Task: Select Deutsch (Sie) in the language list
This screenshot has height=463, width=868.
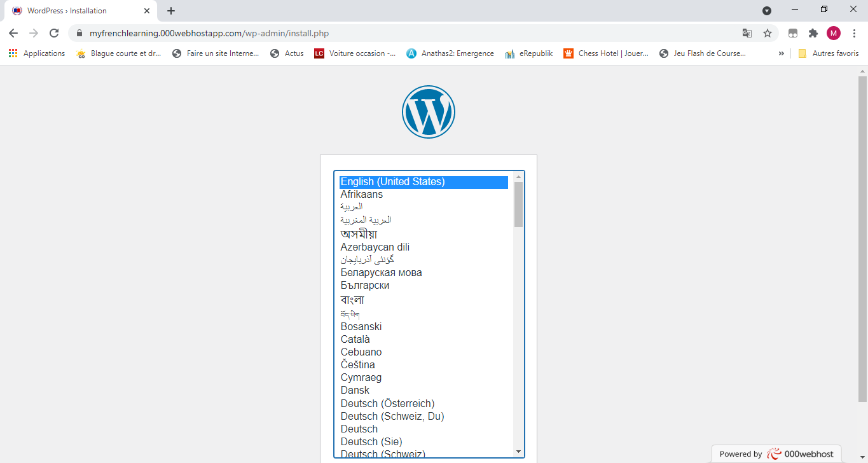Action: (x=424, y=442)
